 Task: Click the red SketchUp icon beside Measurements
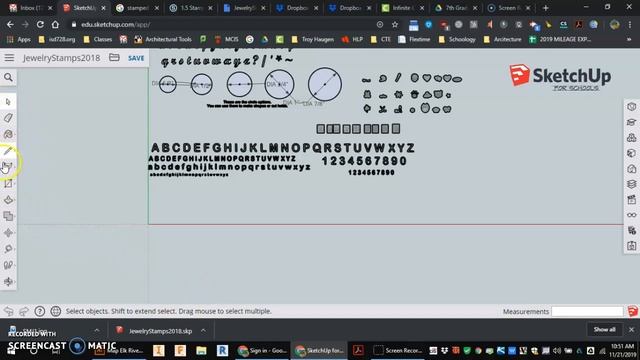tap(632, 311)
